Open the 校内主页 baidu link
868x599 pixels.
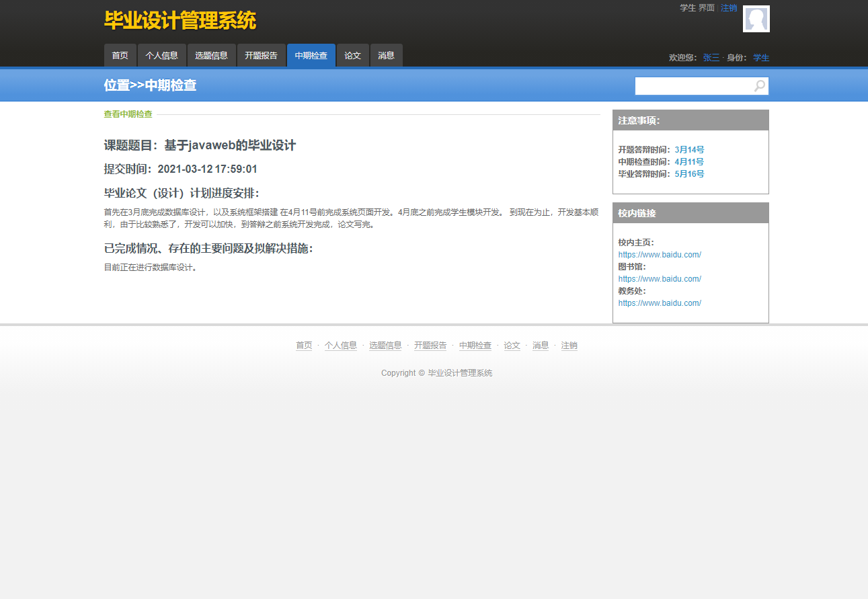(660, 254)
